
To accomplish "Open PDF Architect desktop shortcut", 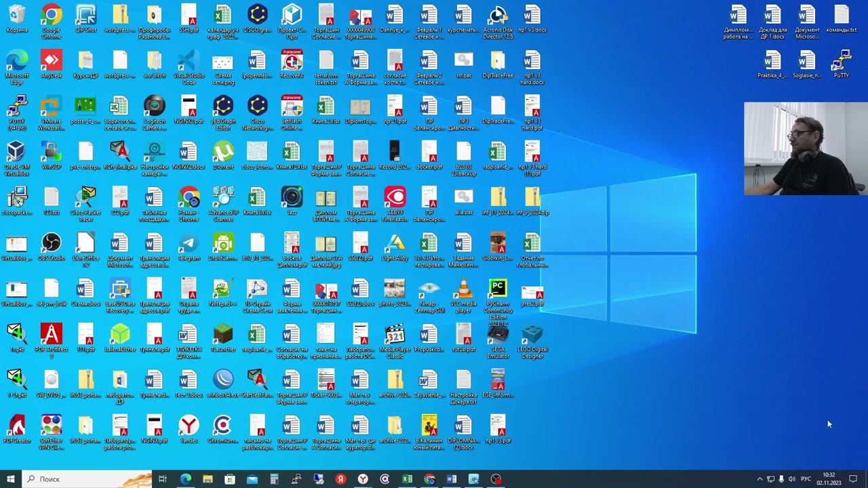I will click(x=52, y=340).
